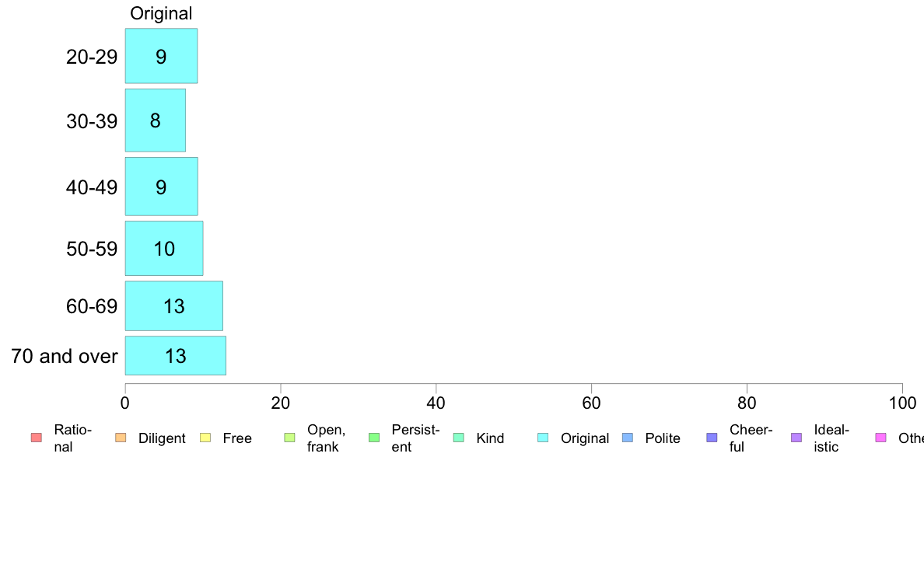Click the Rational legend color swatch
The image size is (924, 572).
36,438
